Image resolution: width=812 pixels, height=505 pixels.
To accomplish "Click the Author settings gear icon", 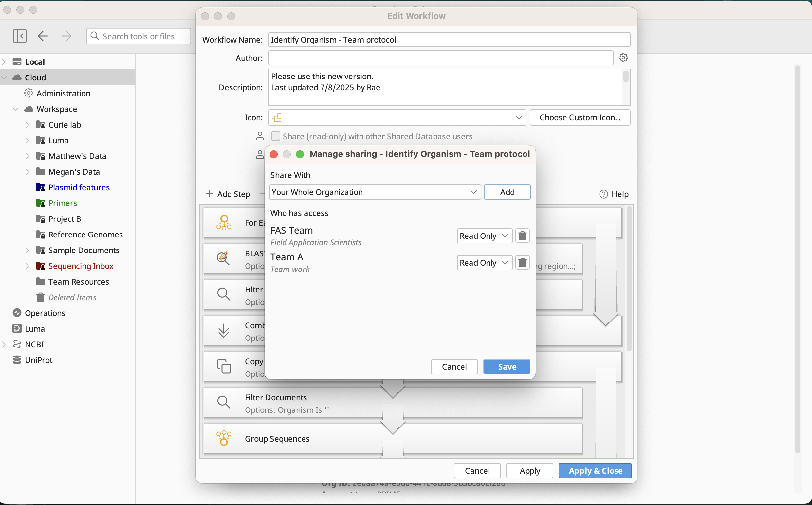I will click(x=623, y=58).
